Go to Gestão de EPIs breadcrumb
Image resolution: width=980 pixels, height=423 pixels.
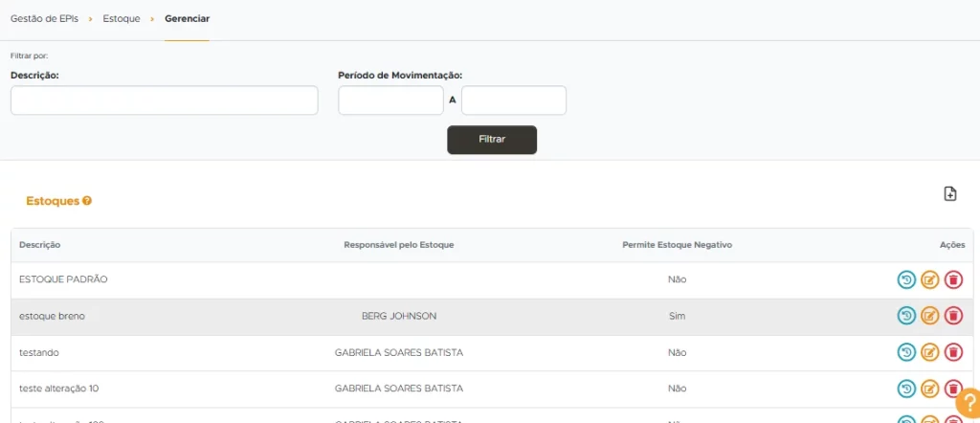(x=44, y=19)
